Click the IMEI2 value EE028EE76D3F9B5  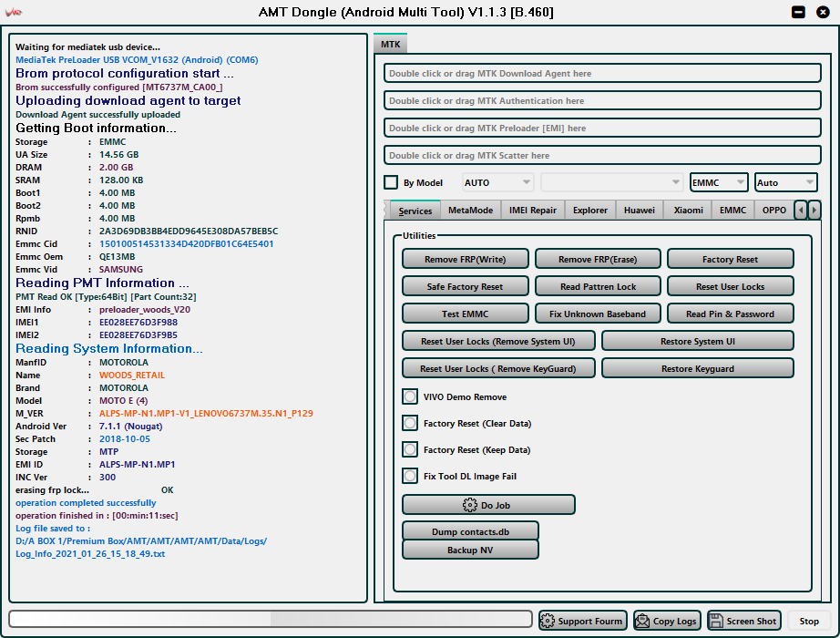pyautogui.click(x=138, y=335)
